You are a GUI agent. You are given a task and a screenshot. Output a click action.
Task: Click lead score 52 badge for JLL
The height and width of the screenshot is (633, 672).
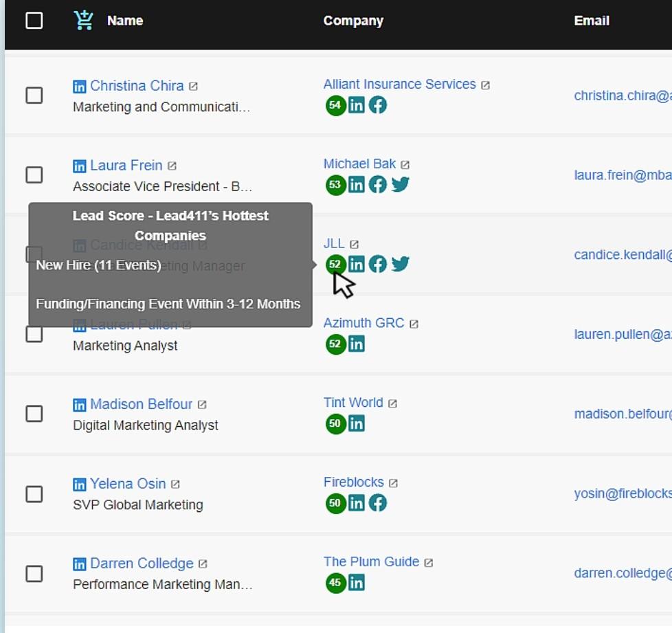click(335, 264)
